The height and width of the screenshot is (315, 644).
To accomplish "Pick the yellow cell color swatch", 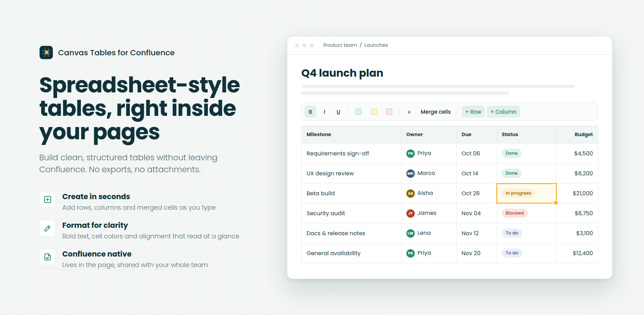I will 374,112.
